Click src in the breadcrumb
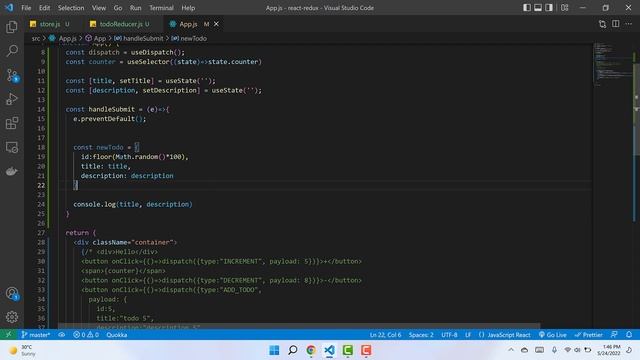The height and width of the screenshot is (360, 640). (x=36, y=38)
